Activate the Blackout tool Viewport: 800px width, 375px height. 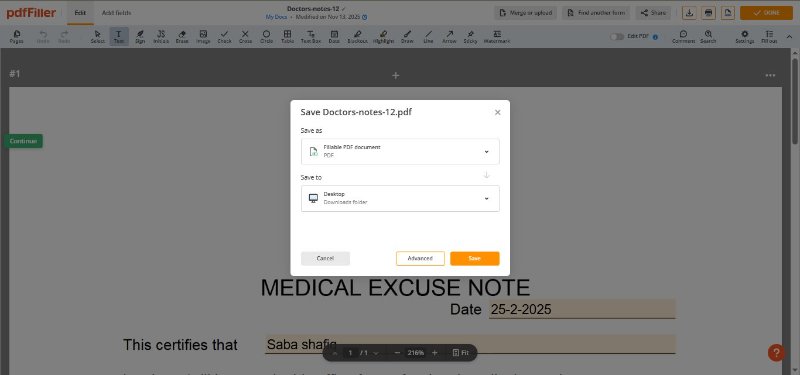[x=357, y=36]
